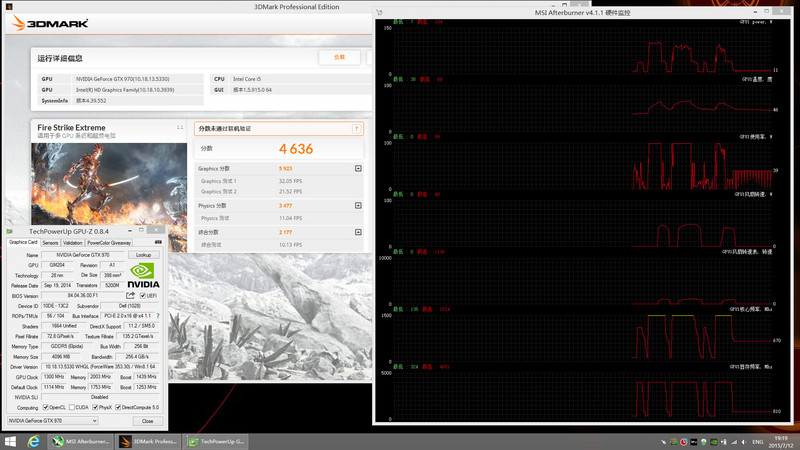Screen dimensions: 800x450
Task: Click the Lookup button in GPU-Z
Action: point(143,255)
